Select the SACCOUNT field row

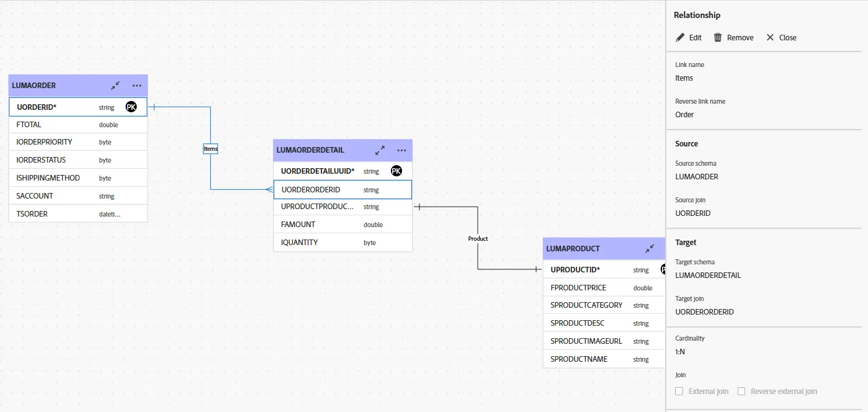pos(78,196)
